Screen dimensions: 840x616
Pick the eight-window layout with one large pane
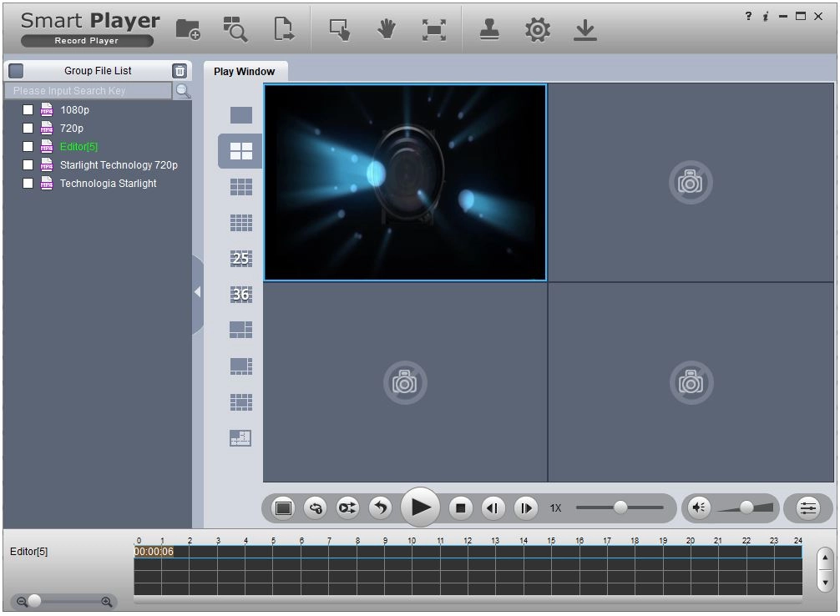pos(241,366)
